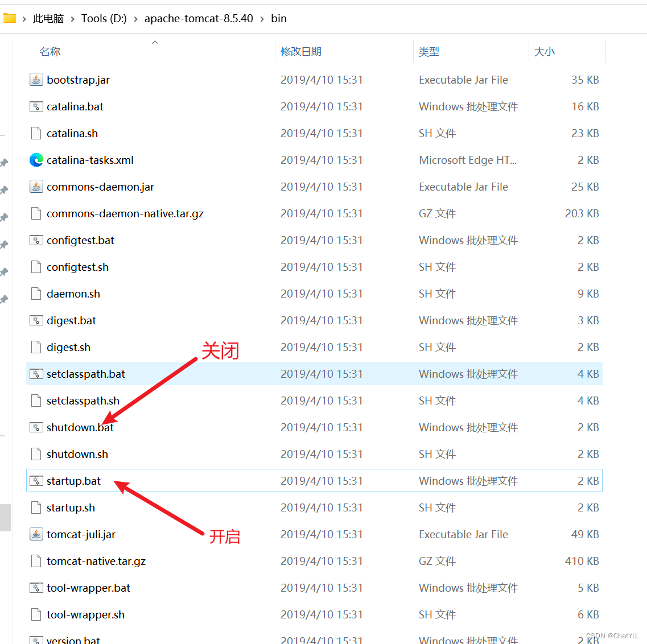Screen dimensions: 647x644
Task: Expand the chevron after the folder icon
Action: 24,19
